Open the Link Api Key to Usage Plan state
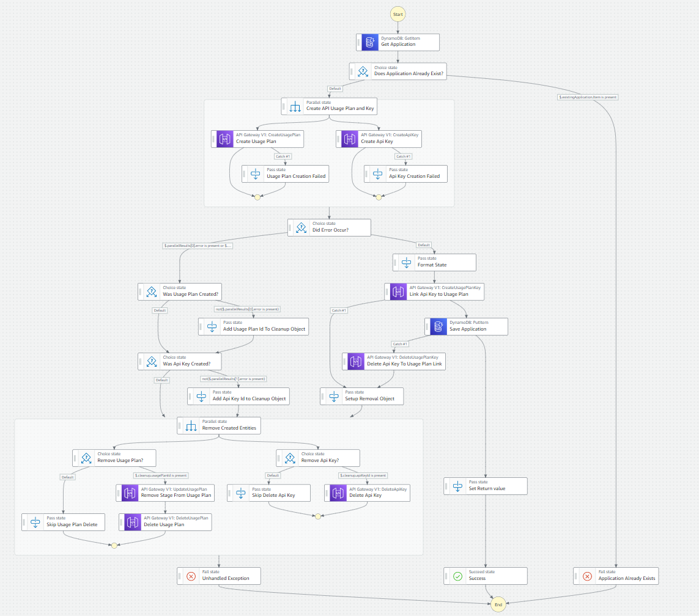This screenshot has width=699, height=616. (x=434, y=291)
